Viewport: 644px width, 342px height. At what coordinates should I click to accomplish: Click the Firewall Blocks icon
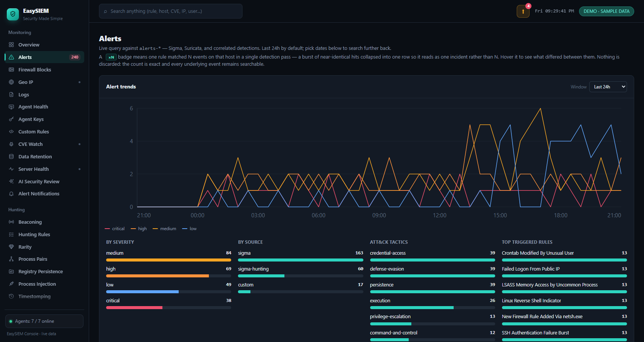[11, 70]
